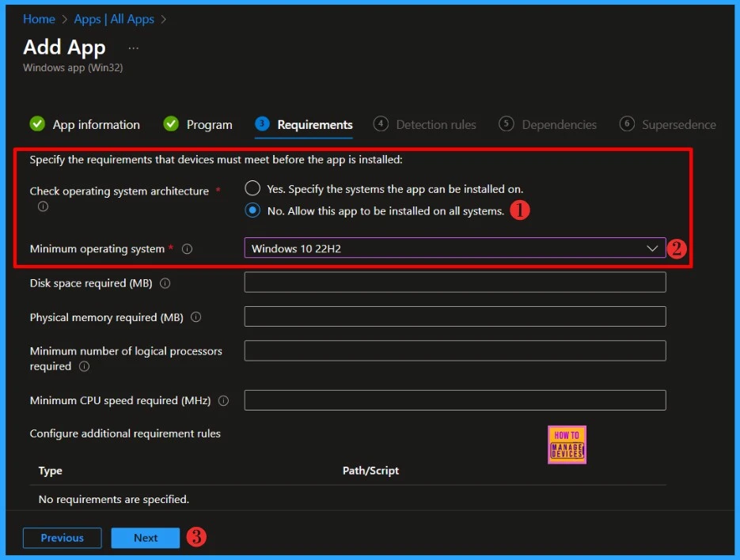Select Yes, specify the systems radio button
740x560 pixels.
coord(252,188)
